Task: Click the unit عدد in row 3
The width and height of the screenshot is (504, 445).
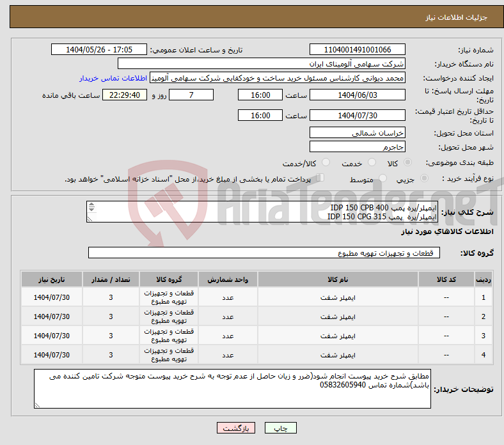Action: 228,336
